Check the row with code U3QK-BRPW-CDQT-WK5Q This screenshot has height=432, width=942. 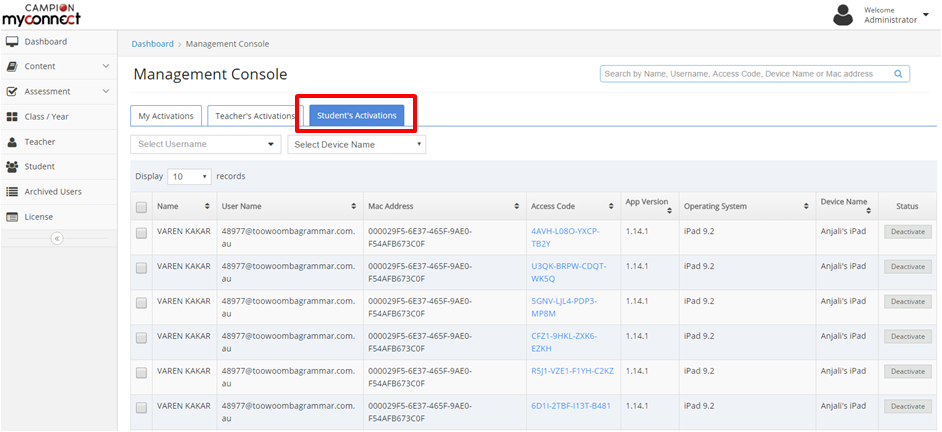141,269
